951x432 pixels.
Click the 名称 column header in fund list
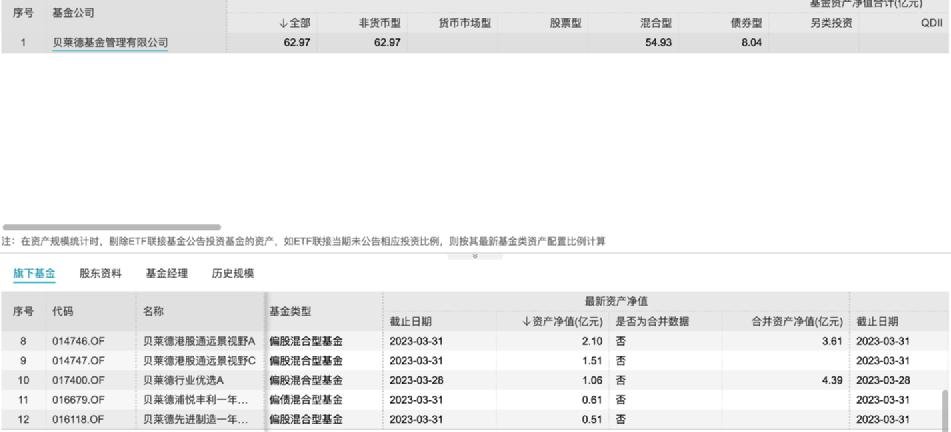click(x=153, y=311)
